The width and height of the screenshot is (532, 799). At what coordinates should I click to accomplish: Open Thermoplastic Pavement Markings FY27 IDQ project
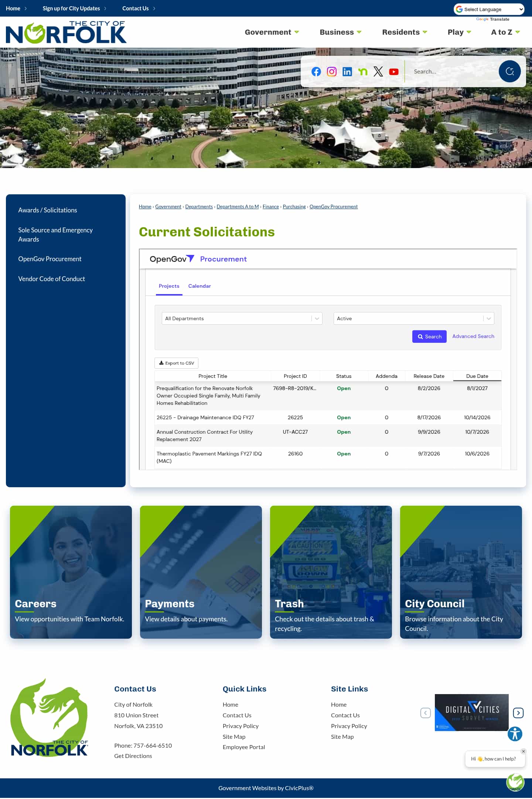pos(209,457)
